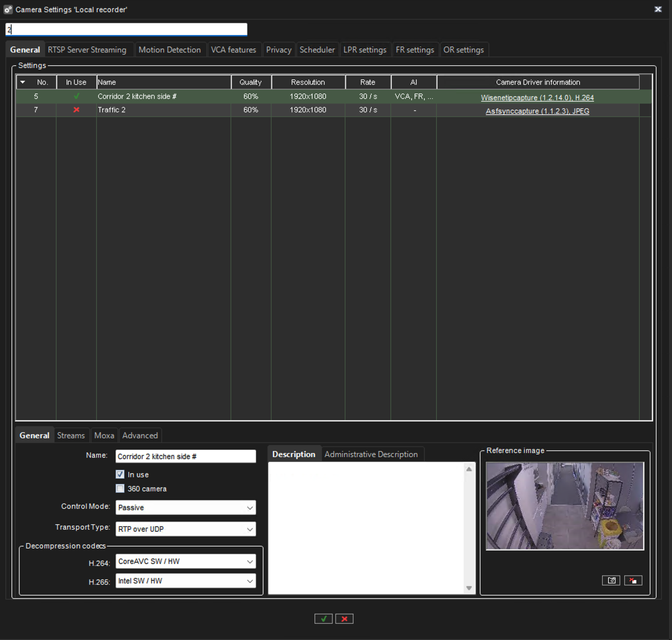The image size is (672, 640).
Task: Click red X In Use icon for Traffic 2
Action: coord(76,110)
